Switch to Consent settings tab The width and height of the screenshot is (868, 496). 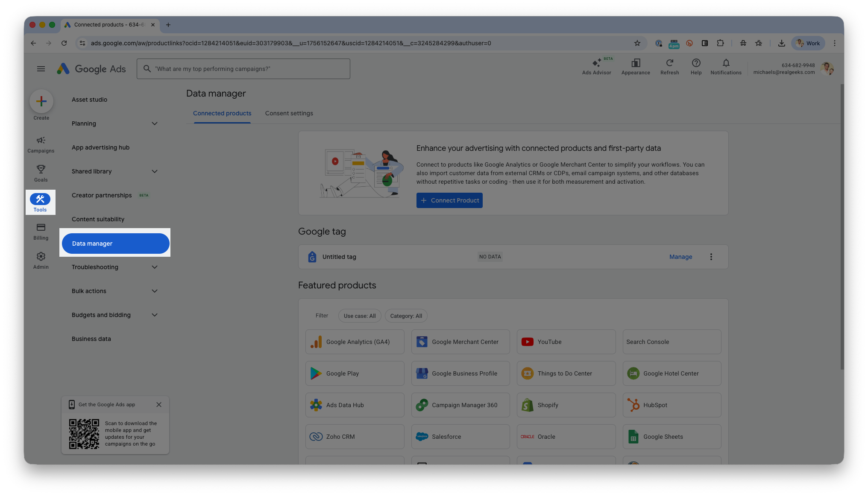pos(289,113)
